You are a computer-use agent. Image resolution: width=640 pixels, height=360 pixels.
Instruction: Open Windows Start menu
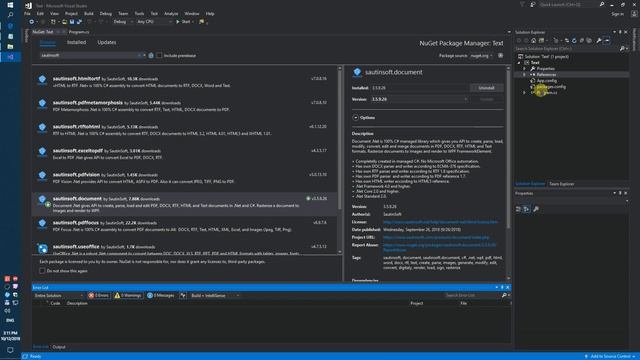pyautogui.click(x=11, y=5)
